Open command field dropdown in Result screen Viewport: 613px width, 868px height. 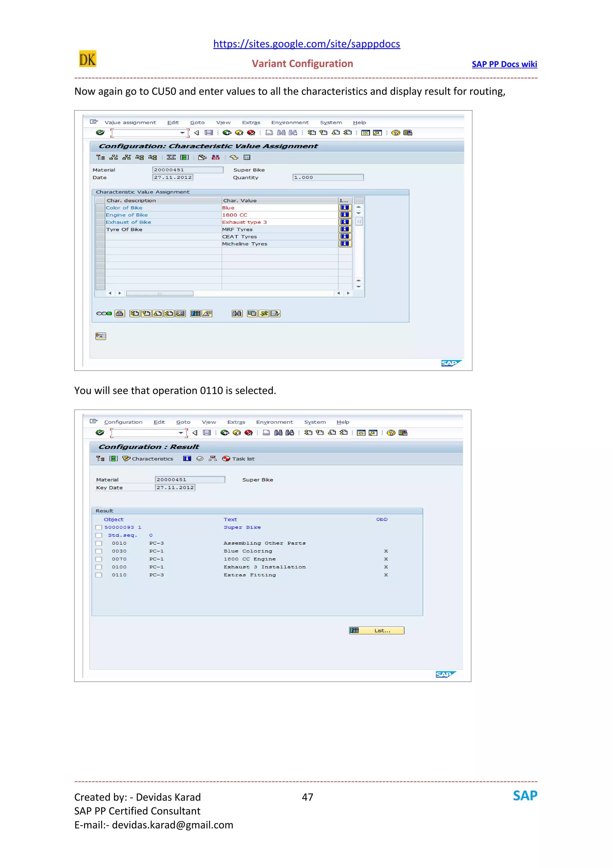pos(181,433)
